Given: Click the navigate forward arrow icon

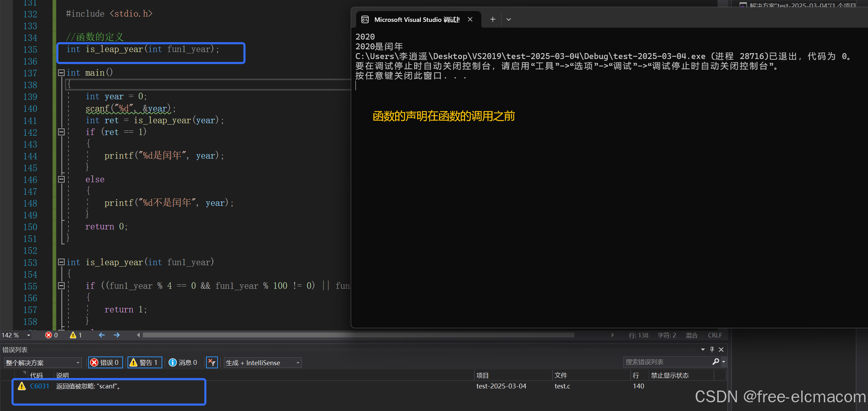Looking at the screenshot, I should 117,335.
